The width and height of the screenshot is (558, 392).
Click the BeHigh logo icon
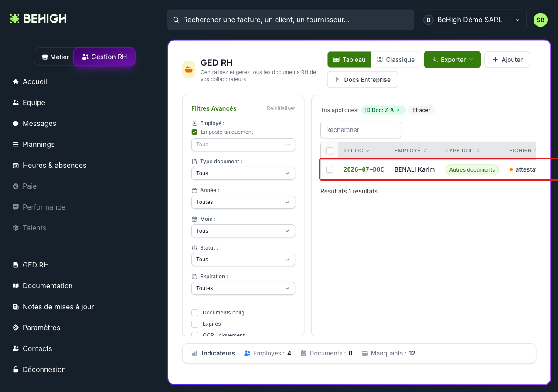click(x=15, y=19)
